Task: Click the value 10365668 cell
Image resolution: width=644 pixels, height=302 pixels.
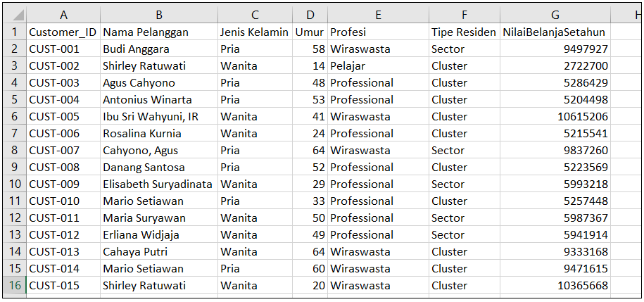Action: (555, 285)
